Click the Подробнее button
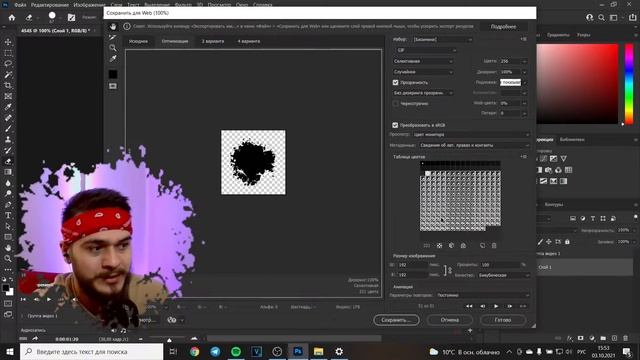 coord(503,27)
